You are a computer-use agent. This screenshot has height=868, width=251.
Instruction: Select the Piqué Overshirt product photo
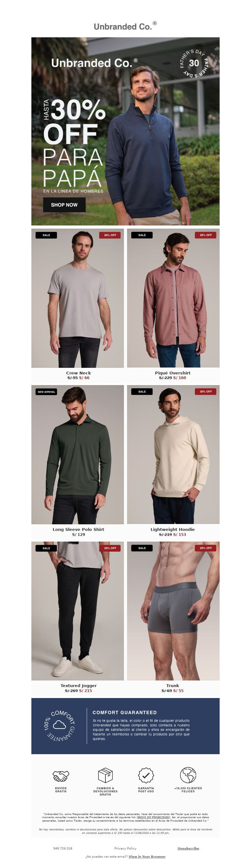[x=173, y=298]
